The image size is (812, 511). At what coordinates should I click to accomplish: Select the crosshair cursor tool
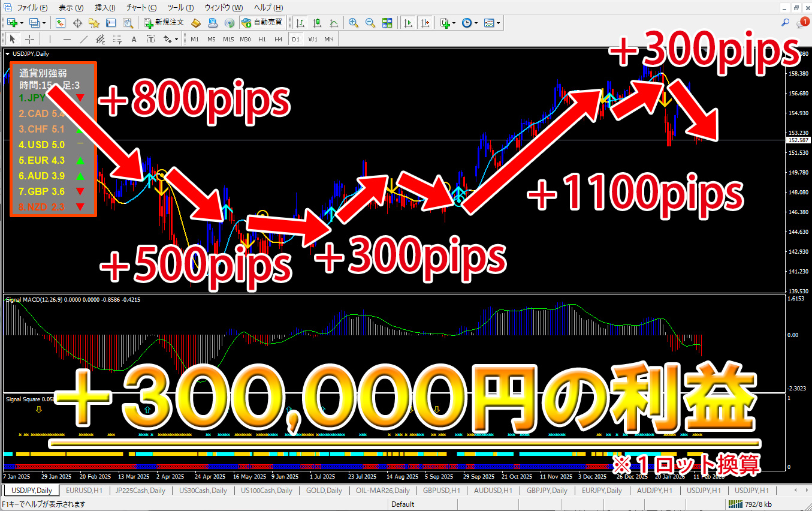(31, 40)
